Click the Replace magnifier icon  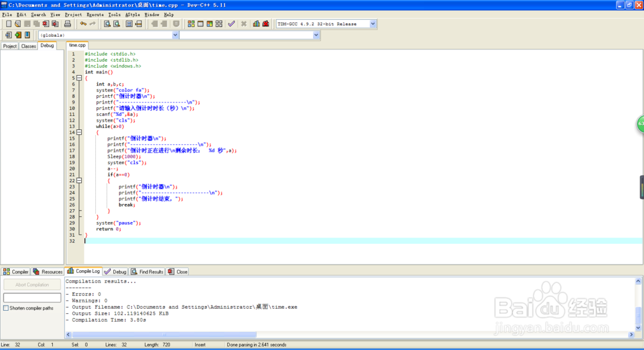coord(117,24)
